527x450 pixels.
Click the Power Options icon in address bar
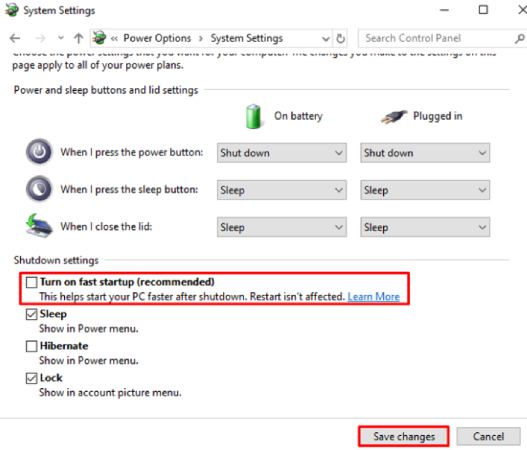tap(99, 38)
